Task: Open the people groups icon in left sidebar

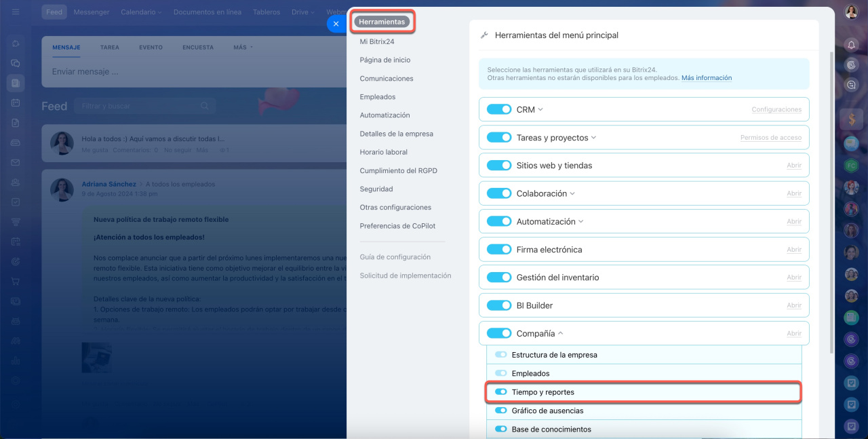Action: click(15, 182)
